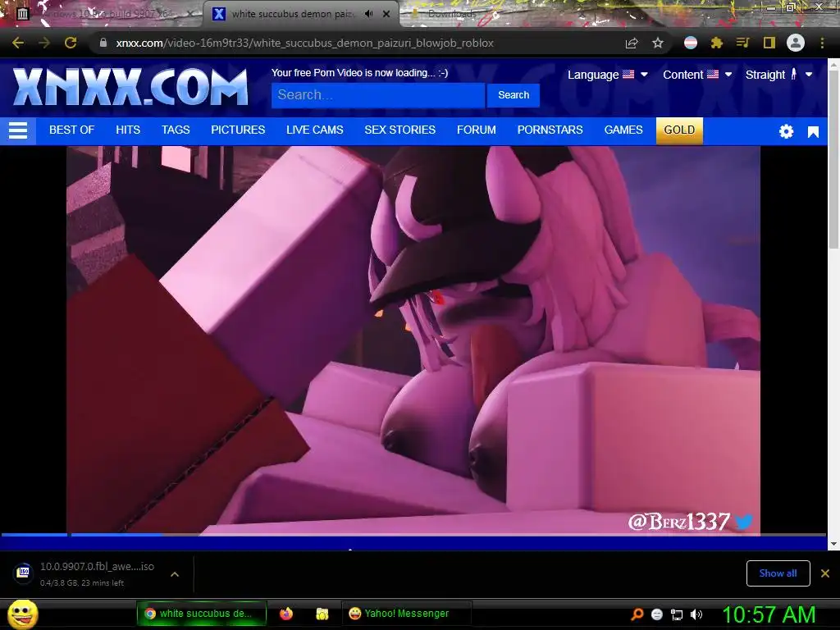Click the 10:57 AM clock
The image size is (840, 630).
pos(769,614)
